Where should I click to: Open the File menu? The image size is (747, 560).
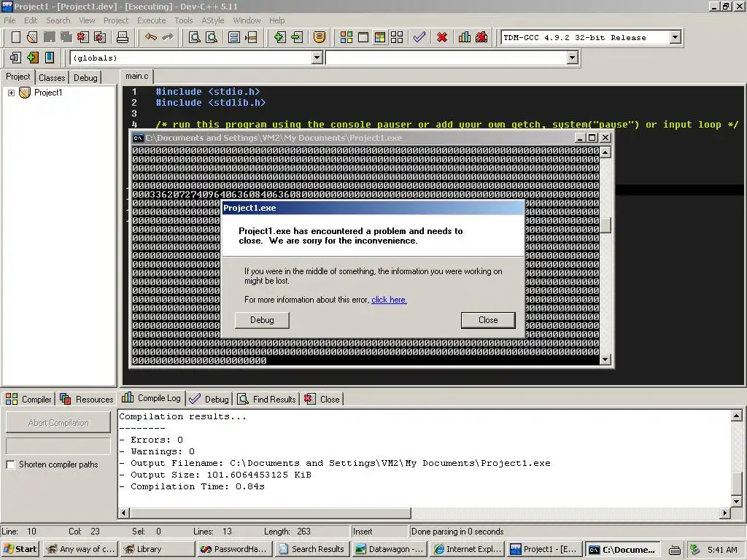point(9,20)
